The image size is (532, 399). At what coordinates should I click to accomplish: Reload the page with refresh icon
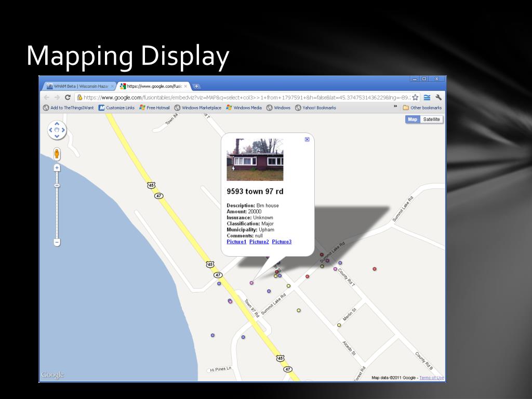(68, 97)
